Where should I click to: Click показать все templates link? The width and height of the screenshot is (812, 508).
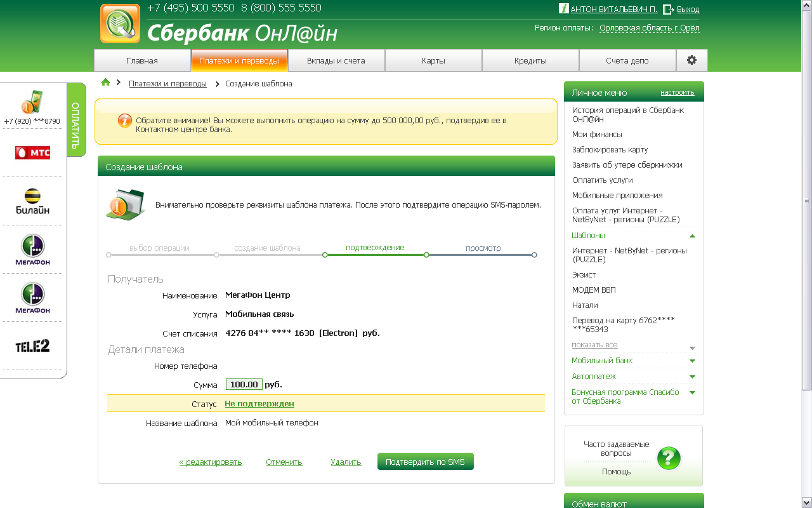pos(594,345)
